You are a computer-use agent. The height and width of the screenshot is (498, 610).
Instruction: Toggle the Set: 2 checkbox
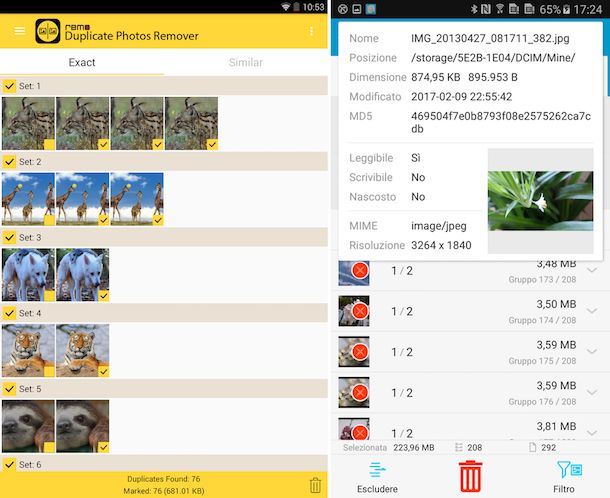(x=10, y=161)
